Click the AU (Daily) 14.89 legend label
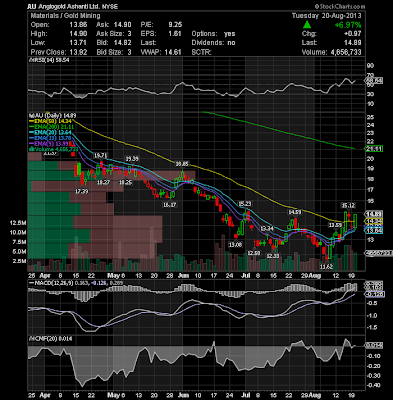Viewport: 393px width, 400px height. pyautogui.click(x=53, y=115)
